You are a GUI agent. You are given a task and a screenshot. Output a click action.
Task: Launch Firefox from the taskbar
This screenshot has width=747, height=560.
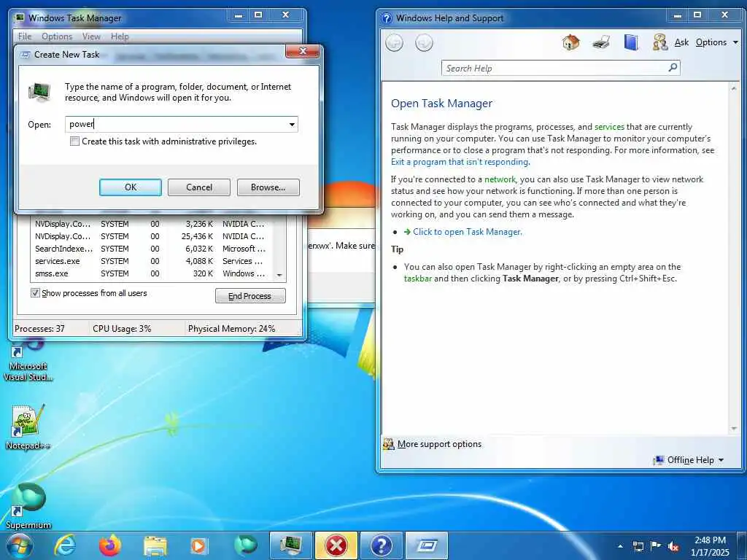click(x=110, y=545)
